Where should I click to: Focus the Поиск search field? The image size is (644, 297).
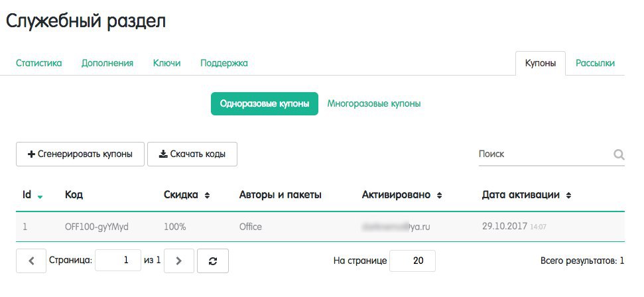pyautogui.click(x=543, y=154)
